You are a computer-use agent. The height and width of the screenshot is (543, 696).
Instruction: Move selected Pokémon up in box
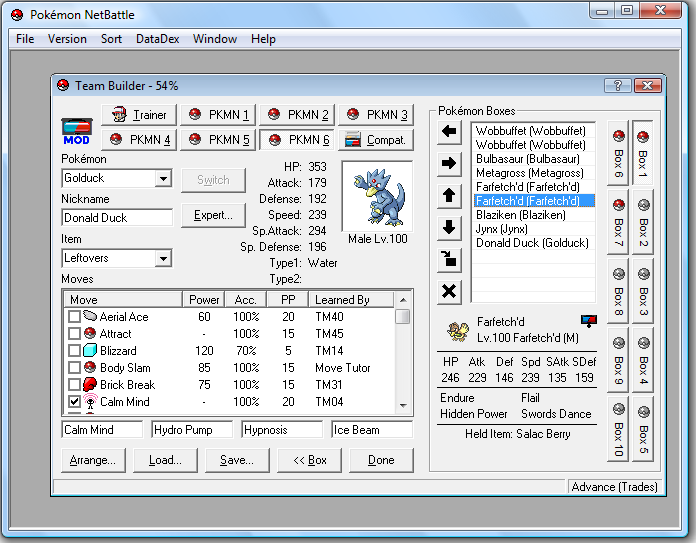point(449,196)
